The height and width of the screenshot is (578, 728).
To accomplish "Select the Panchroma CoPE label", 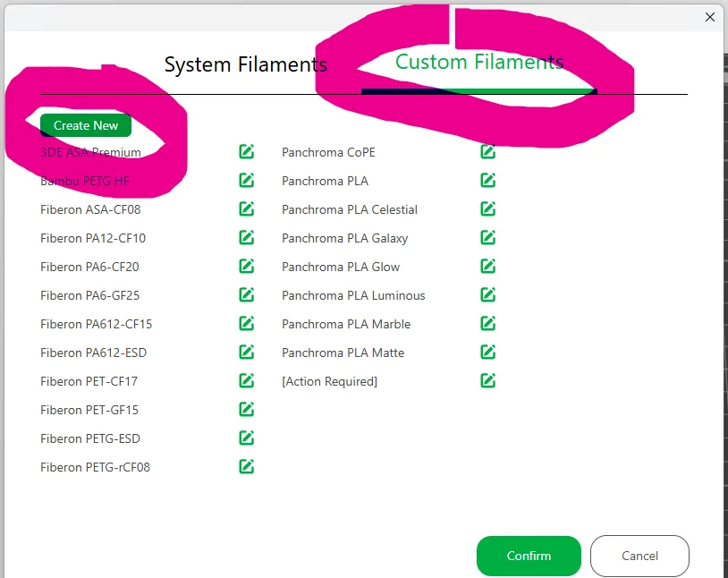I will click(x=328, y=152).
